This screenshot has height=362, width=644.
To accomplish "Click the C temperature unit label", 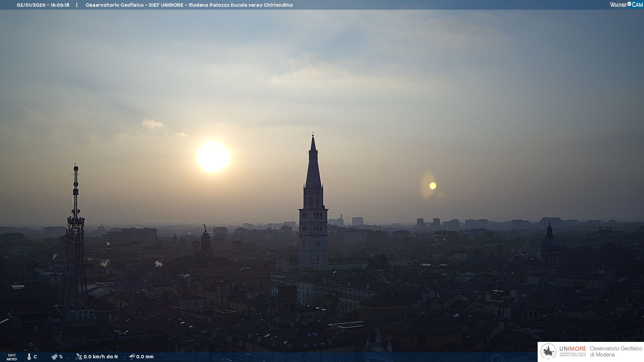I will pyautogui.click(x=35, y=357).
